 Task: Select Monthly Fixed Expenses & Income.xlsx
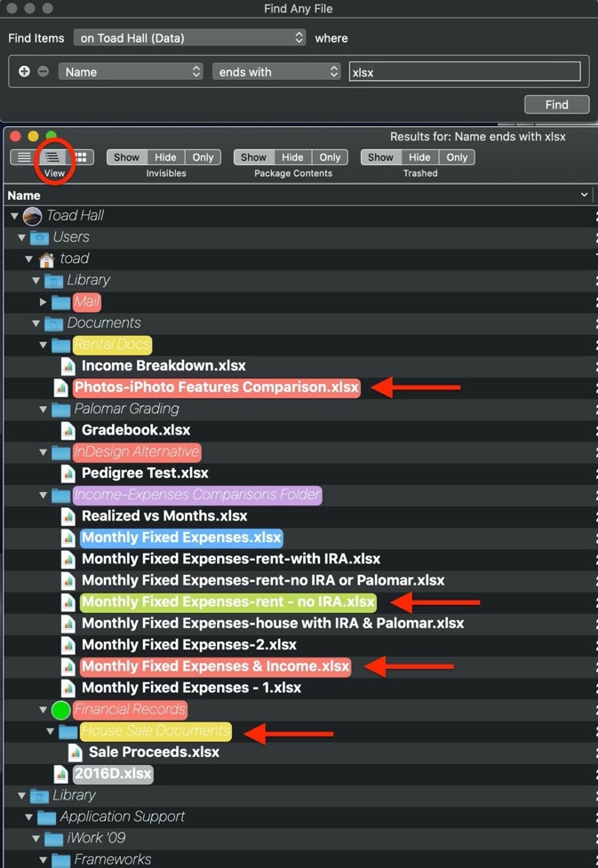(x=215, y=666)
